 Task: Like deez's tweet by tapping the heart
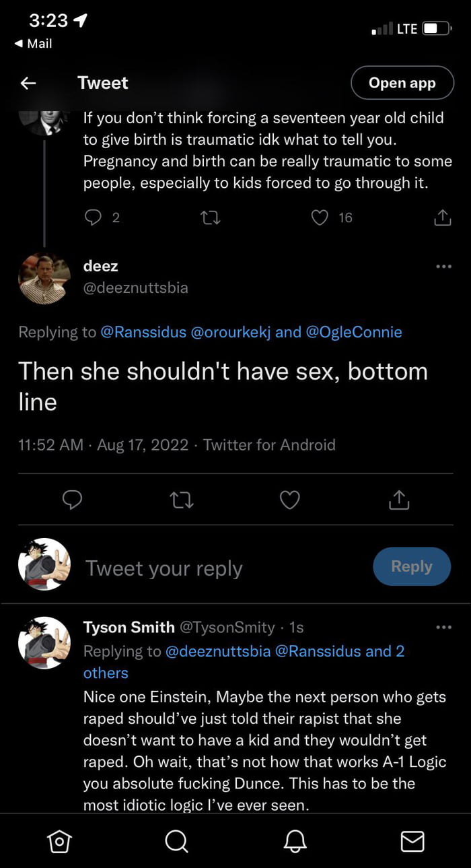point(289,500)
